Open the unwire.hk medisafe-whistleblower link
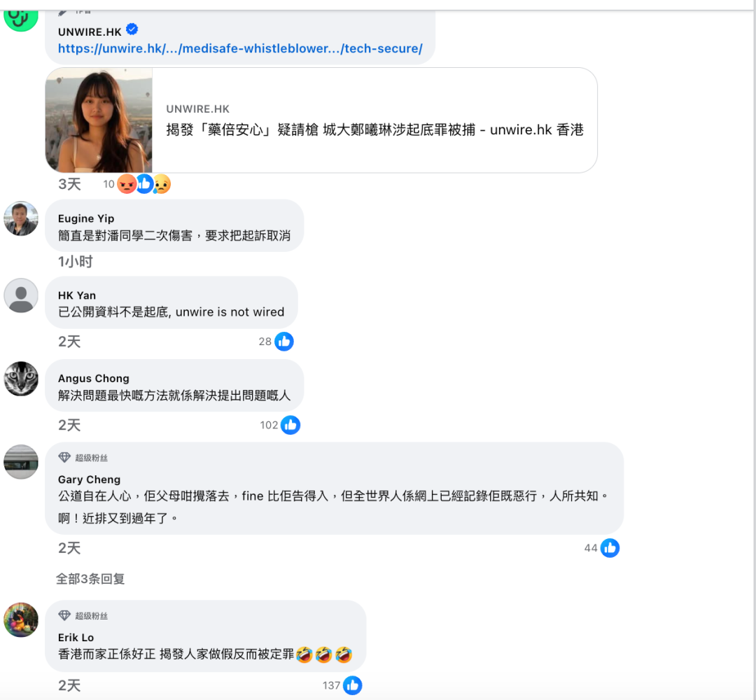This screenshot has width=756, height=700. point(240,48)
